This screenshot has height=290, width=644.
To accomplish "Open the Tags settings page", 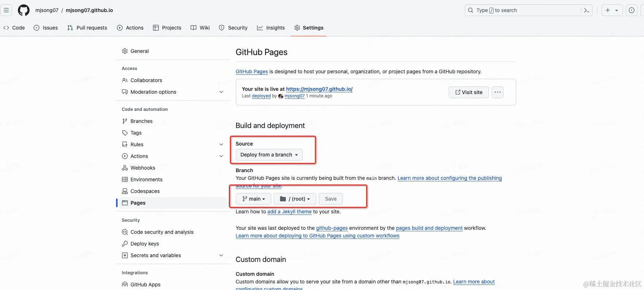I will pyautogui.click(x=173, y=133).
